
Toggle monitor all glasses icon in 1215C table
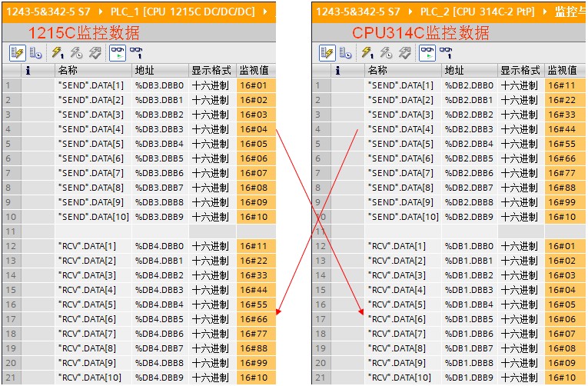click(x=118, y=53)
